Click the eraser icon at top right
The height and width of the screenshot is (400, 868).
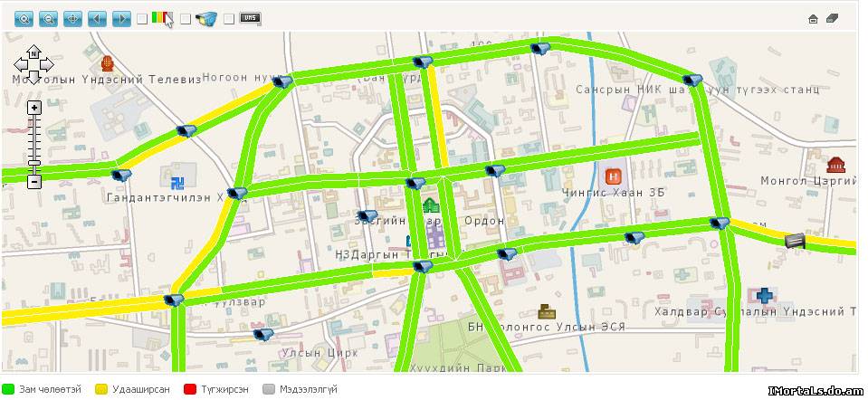tap(833, 18)
